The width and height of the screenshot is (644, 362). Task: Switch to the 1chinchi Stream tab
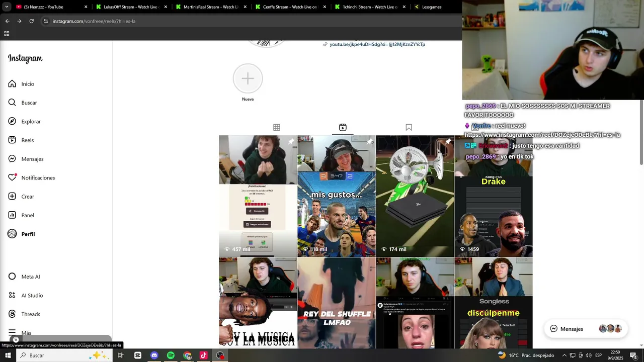[370, 7]
